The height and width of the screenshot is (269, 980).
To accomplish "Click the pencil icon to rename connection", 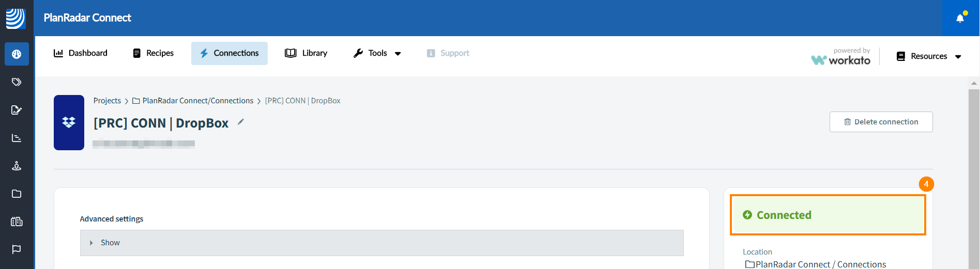I will coord(240,122).
